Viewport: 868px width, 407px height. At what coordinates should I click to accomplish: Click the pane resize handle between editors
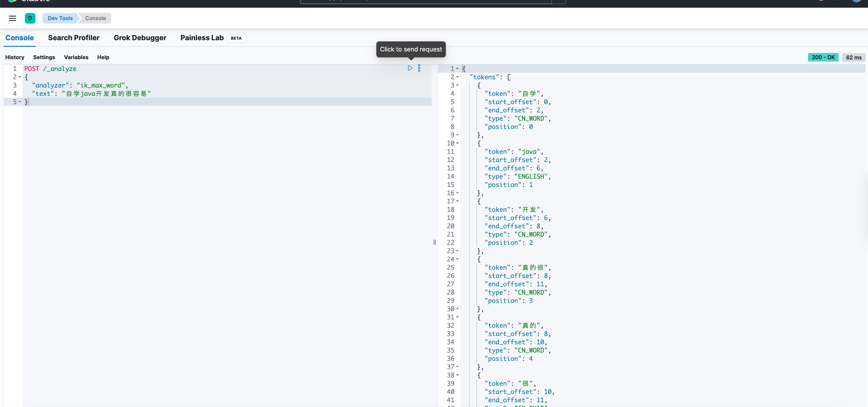coord(434,242)
